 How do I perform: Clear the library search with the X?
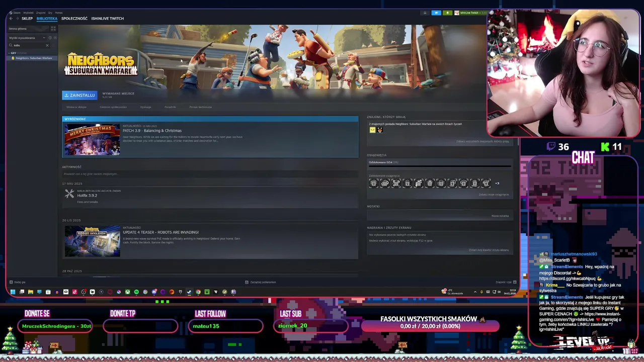[47, 45]
